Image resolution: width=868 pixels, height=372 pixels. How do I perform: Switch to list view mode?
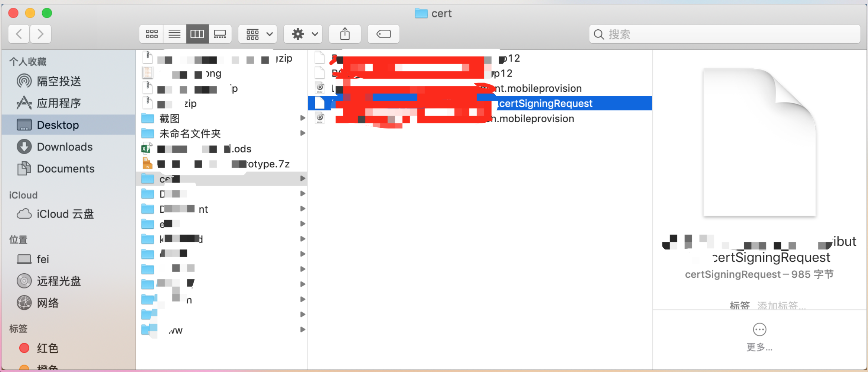coord(174,34)
